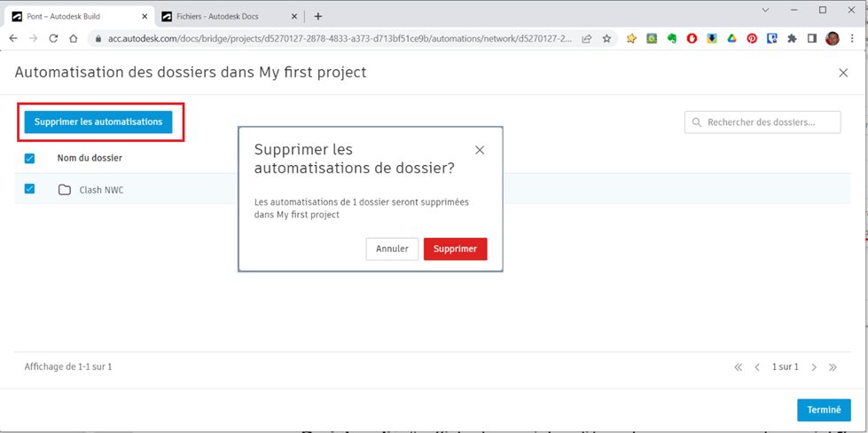Open the tab search chevron dropdown
This screenshot has width=868, height=433.
pos(766,11)
